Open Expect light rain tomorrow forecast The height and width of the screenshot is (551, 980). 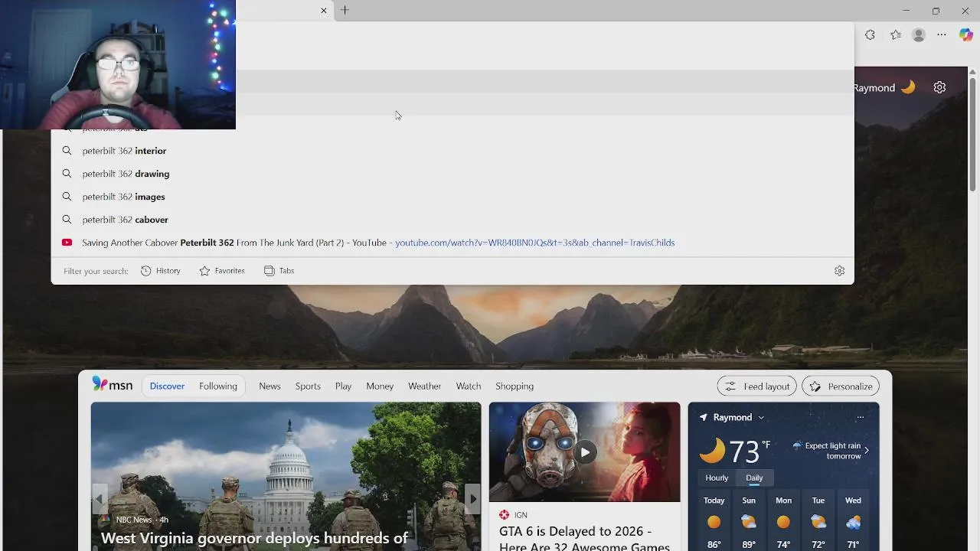point(831,451)
